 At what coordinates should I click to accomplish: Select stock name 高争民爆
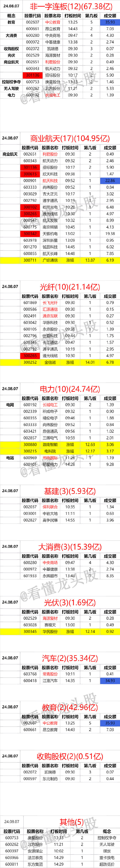pyautogui.click(x=50, y=520)
